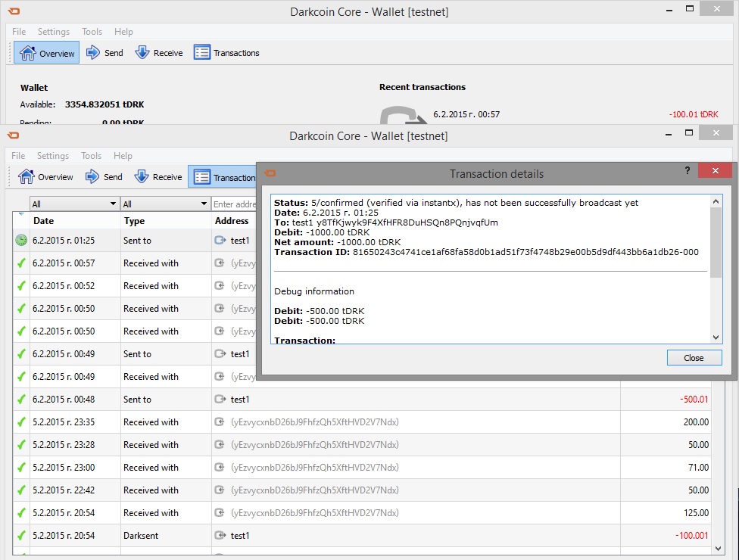Screen dimensions: 739x560
Task: Click the 200.00 amount on the 23:35 row
Action: click(696, 422)
